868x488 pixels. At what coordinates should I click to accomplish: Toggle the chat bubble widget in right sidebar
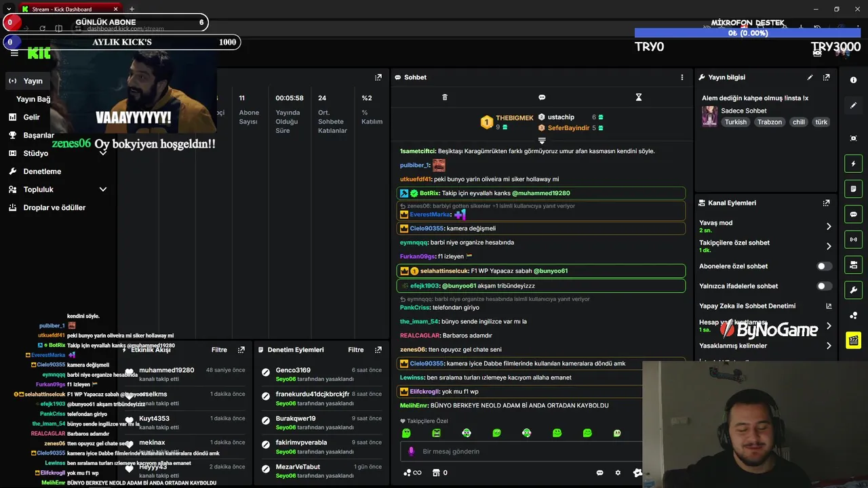(853, 214)
